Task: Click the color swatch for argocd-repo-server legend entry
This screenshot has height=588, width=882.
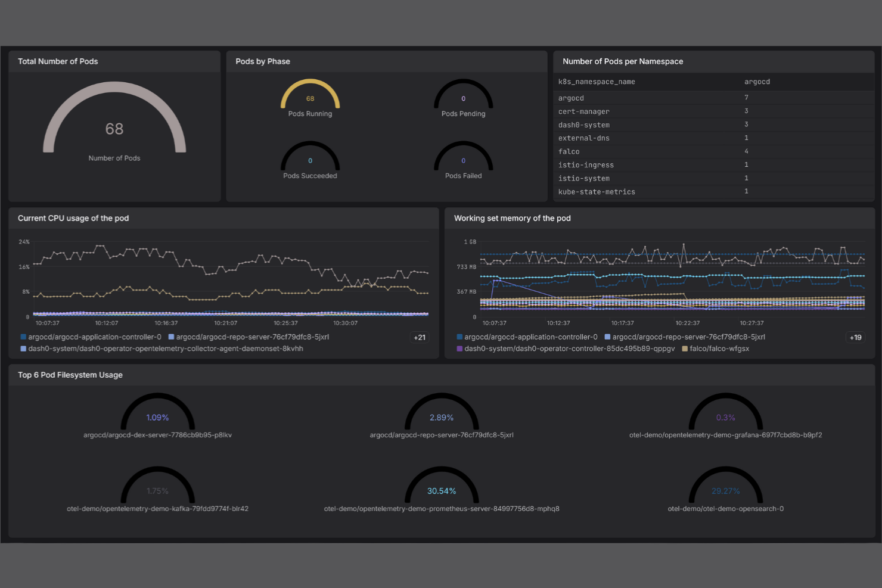Action: 171,337
